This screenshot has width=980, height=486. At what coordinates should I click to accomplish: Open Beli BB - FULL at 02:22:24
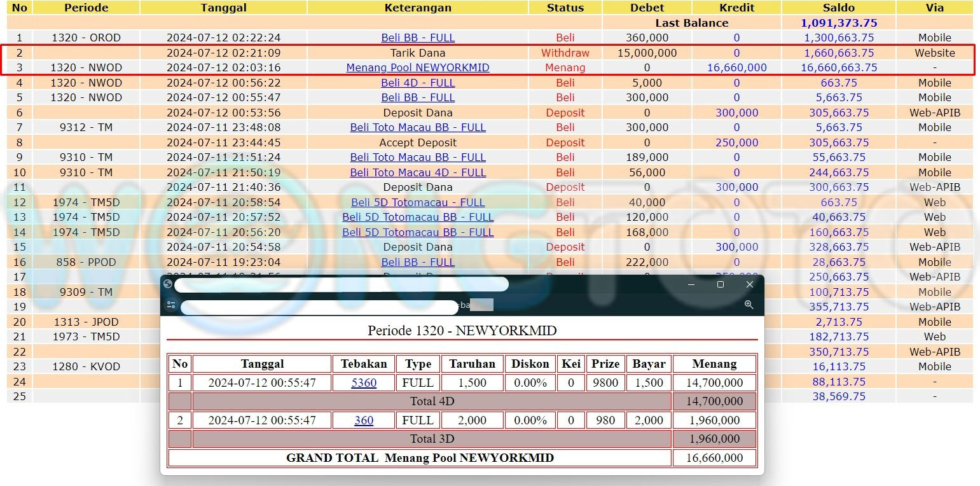click(418, 38)
